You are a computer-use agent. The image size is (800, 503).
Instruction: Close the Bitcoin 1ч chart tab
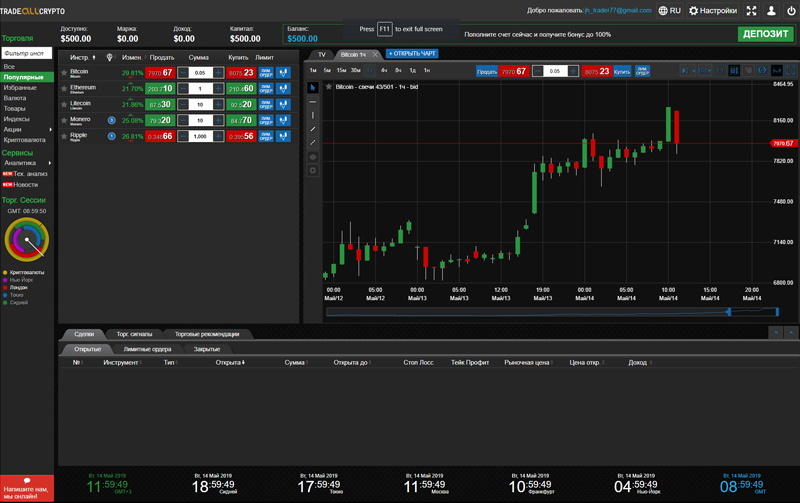click(375, 54)
